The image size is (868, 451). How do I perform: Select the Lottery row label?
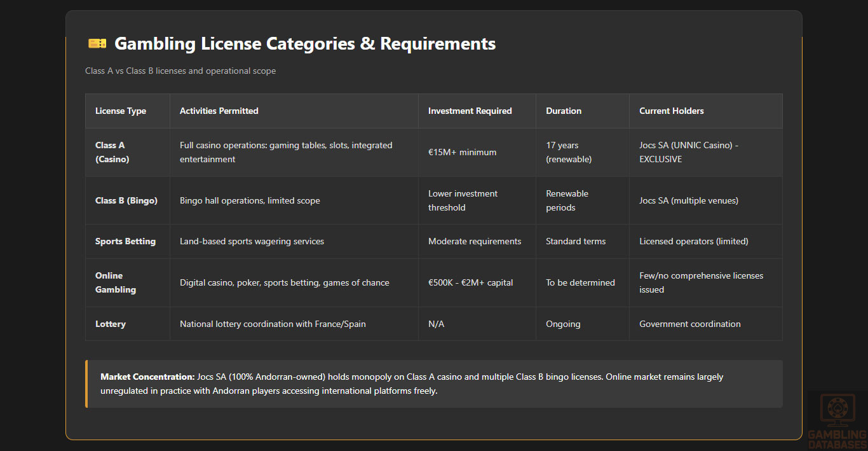click(x=111, y=324)
